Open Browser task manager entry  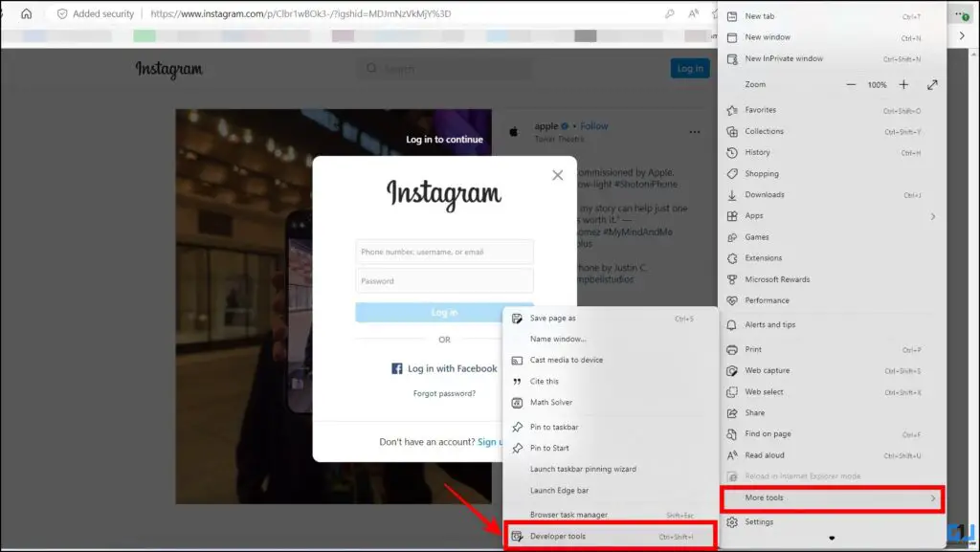pos(611,515)
